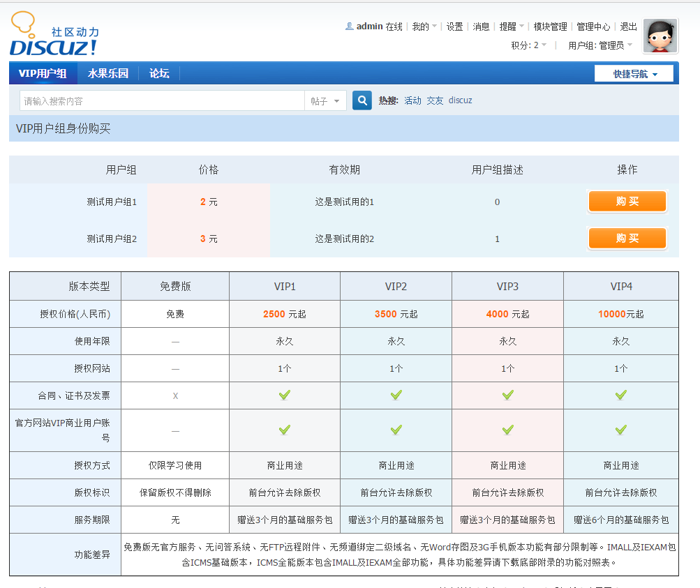Switch to the 论坛 tab
This screenshot has width=700, height=588.
158,73
